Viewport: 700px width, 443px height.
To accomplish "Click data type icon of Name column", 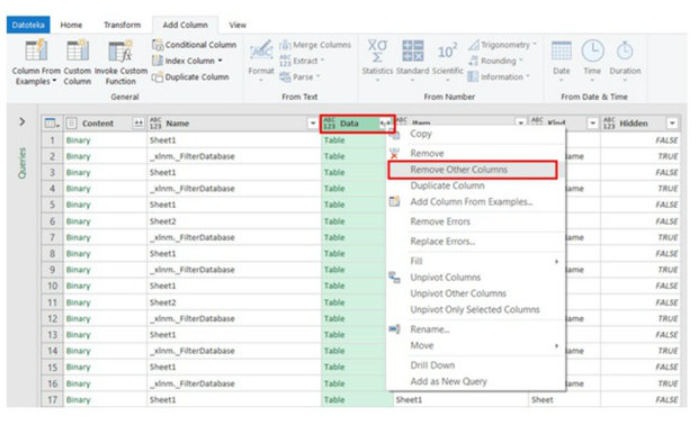I will [x=155, y=123].
